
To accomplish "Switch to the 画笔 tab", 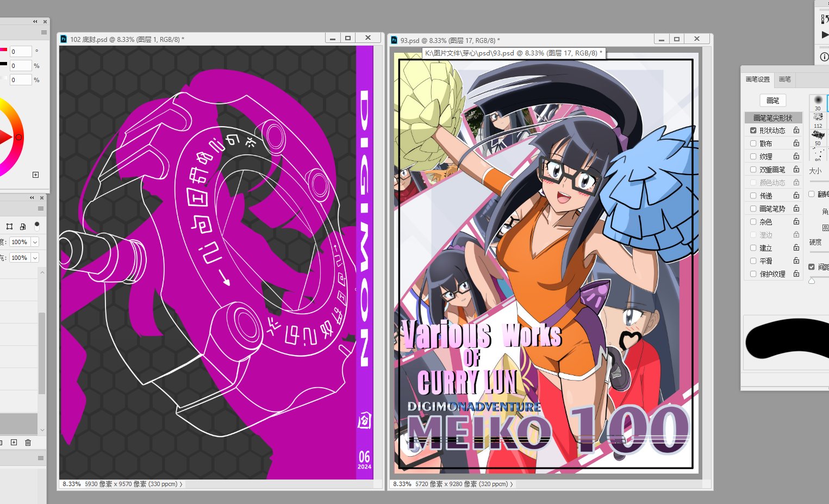I will [x=785, y=79].
